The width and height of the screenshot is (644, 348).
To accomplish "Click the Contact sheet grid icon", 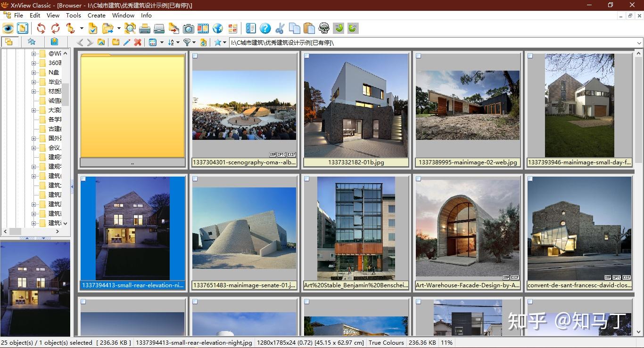I will click(x=232, y=28).
